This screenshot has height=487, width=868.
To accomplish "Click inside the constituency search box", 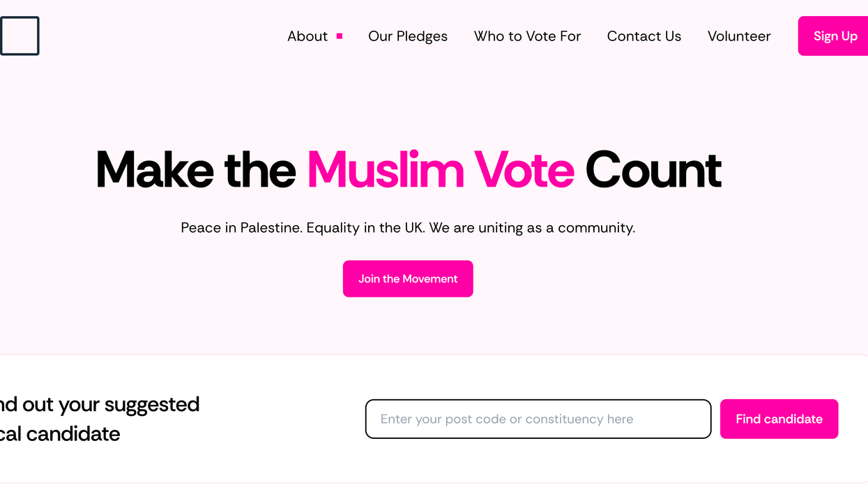I will tap(538, 419).
